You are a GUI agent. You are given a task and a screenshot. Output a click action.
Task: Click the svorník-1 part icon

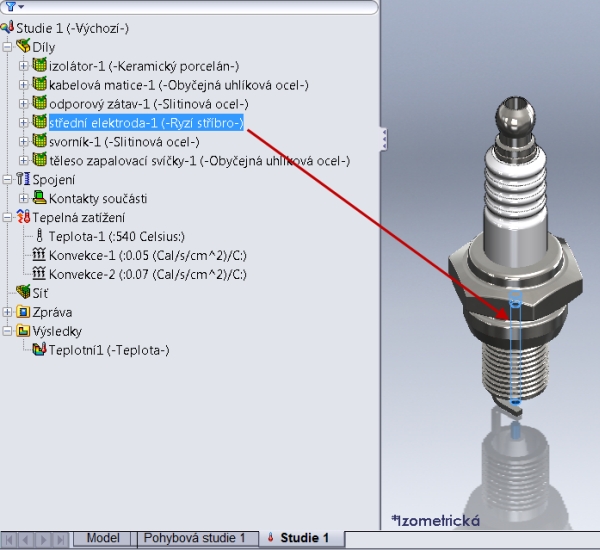[39, 141]
